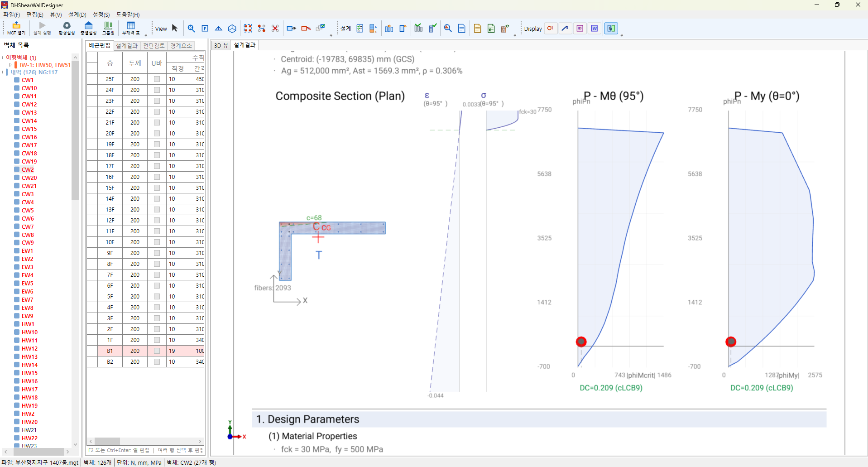Screen dimensions: 868x467
Task: Open the Display toolbar overflow arrow
Action: coord(622,35)
